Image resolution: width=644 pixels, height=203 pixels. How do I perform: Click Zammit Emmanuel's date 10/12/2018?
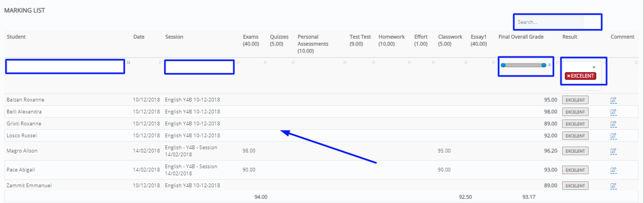click(x=146, y=186)
